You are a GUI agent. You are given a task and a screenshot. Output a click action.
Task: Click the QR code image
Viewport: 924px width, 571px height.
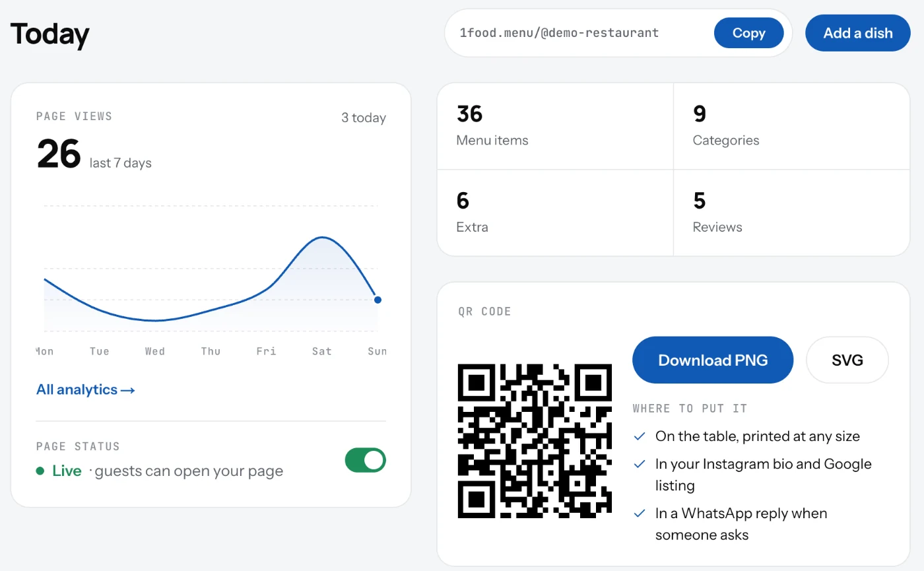tap(535, 441)
